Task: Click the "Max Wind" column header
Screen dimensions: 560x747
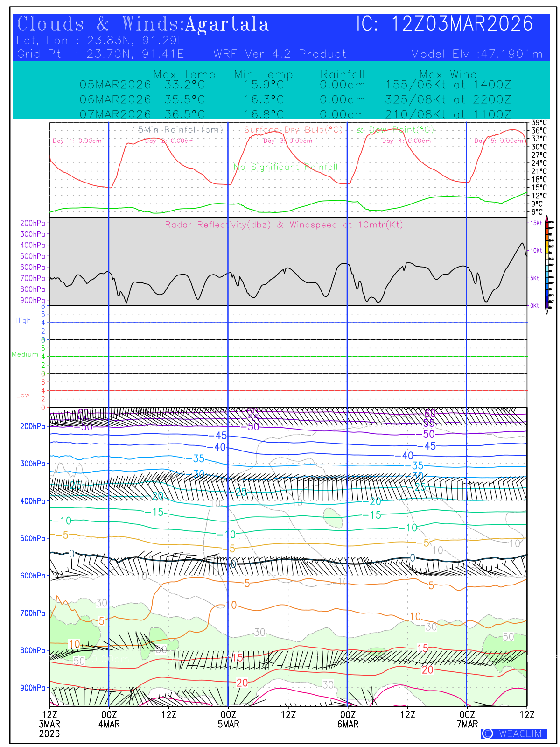Action: pos(448,74)
